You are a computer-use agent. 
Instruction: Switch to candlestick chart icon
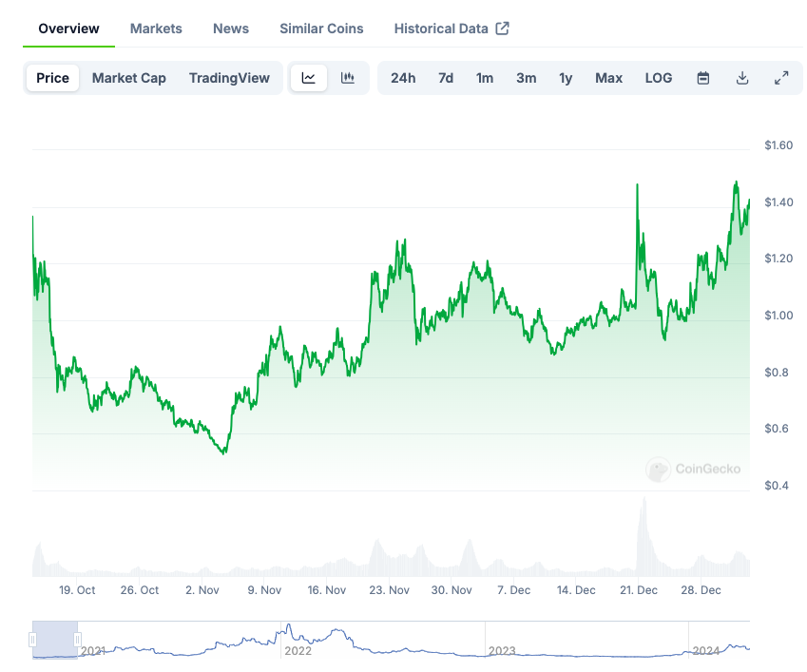pos(348,78)
